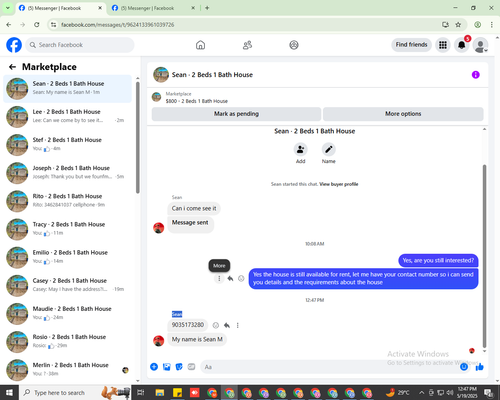Open the Chrome three-dot menu
The width and height of the screenshot is (500, 400).
492,25
